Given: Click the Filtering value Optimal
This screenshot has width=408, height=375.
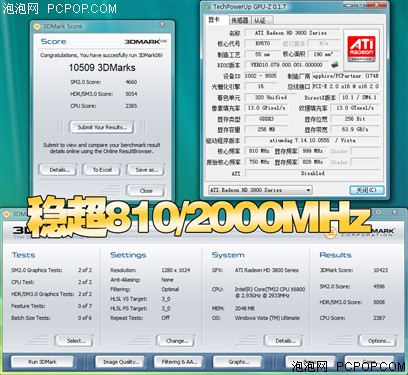Looking at the screenshot, I should pos(170,289).
